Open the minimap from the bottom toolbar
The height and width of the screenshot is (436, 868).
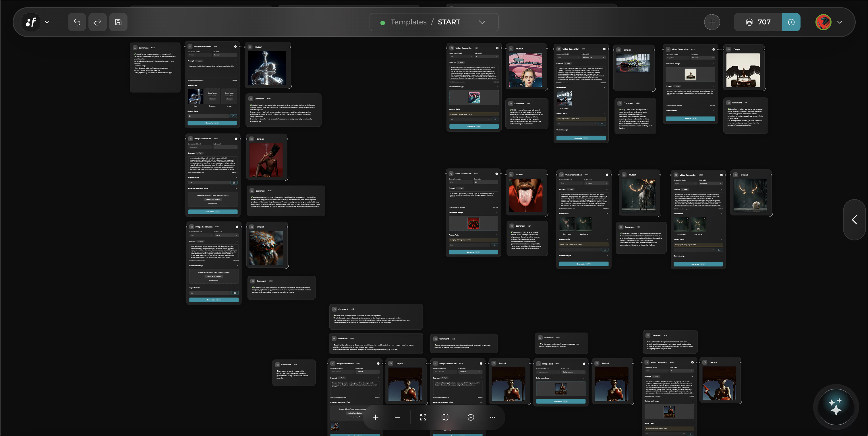(x=445, y=417)
